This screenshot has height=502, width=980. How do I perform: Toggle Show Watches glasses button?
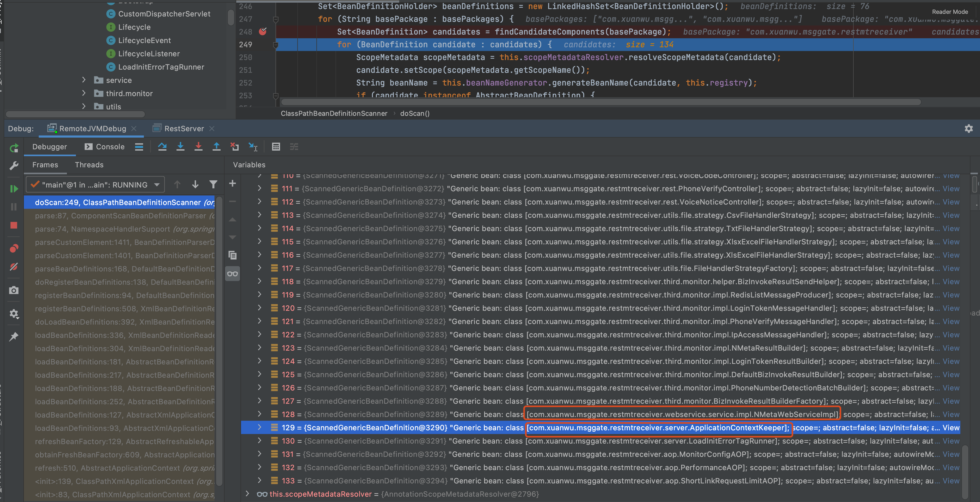click(233, 274)
